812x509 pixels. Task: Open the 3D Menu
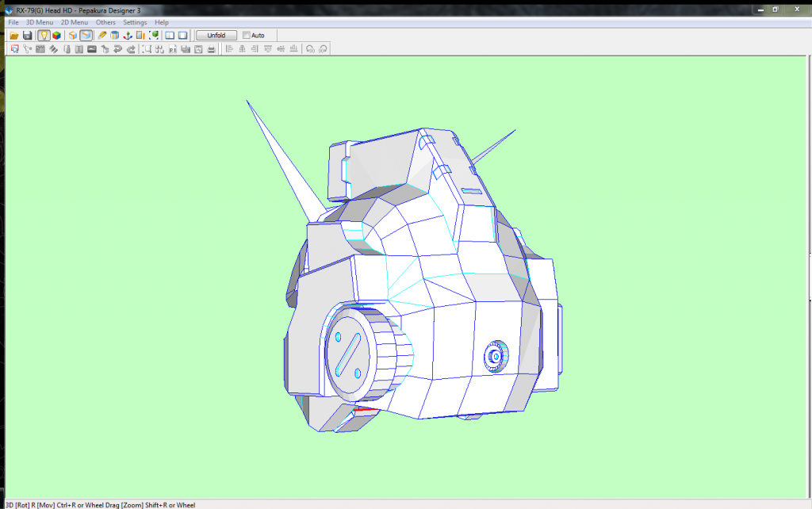tap(40, 22)
